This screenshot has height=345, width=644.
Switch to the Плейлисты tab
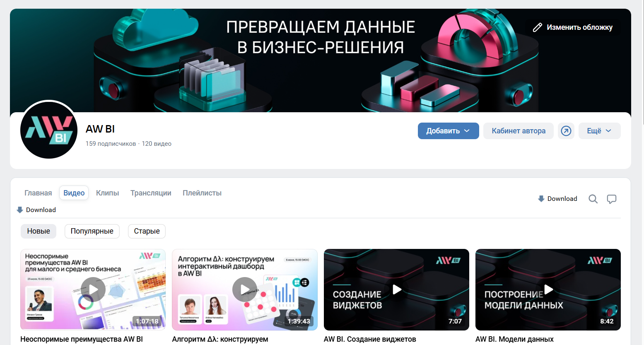point(202,193)
